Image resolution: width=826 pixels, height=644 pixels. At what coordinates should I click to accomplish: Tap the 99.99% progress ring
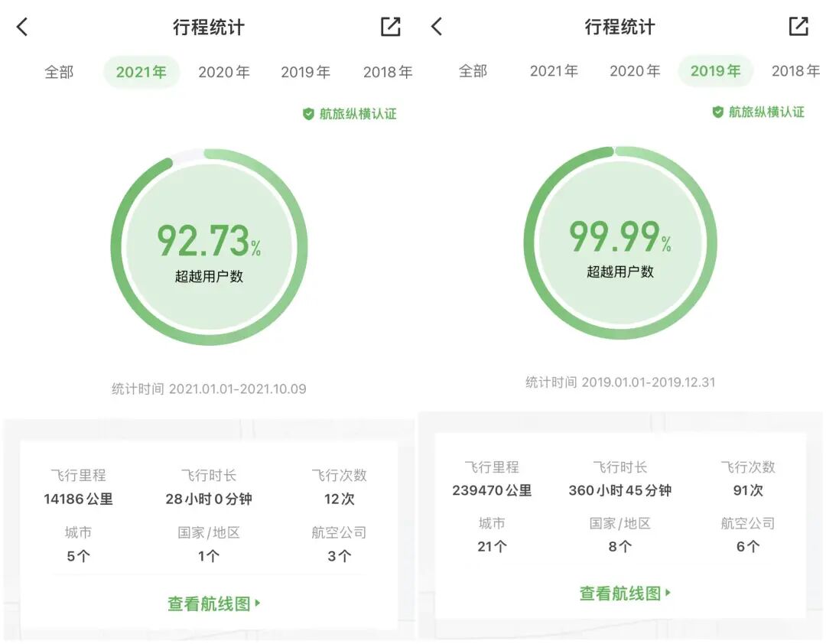(x=620, y=243)
